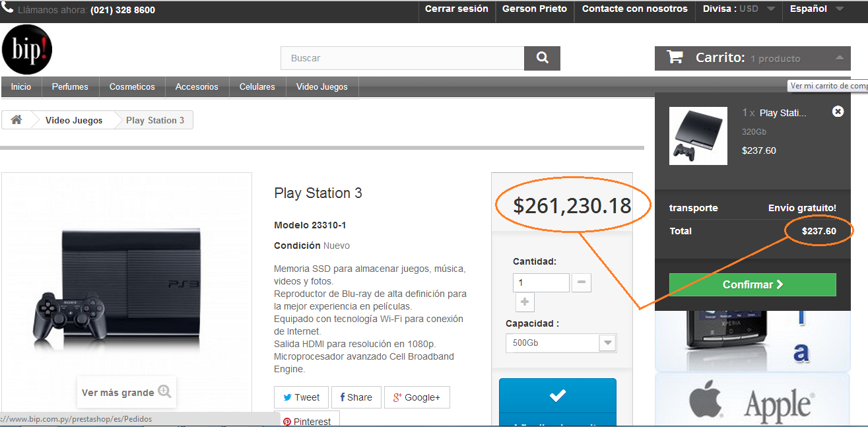
Task: Open the Capacidad 500Gb dropdown
Action: (560, 343)
